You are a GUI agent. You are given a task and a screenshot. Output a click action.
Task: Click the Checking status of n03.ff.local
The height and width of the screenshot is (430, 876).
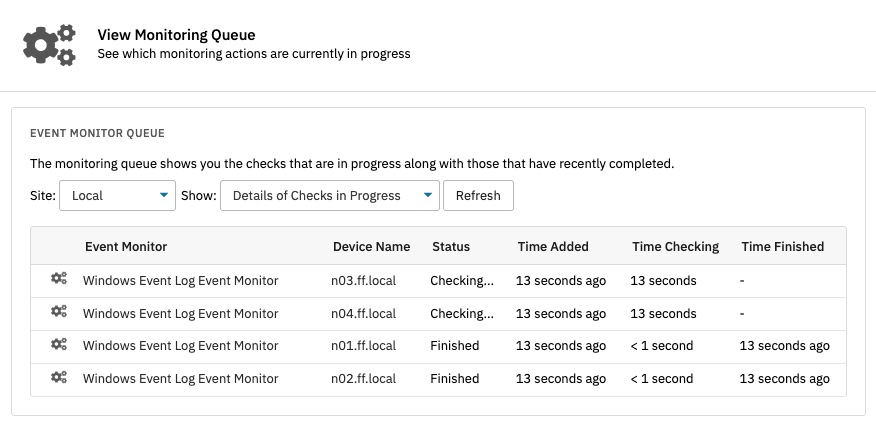pos(461,281)
